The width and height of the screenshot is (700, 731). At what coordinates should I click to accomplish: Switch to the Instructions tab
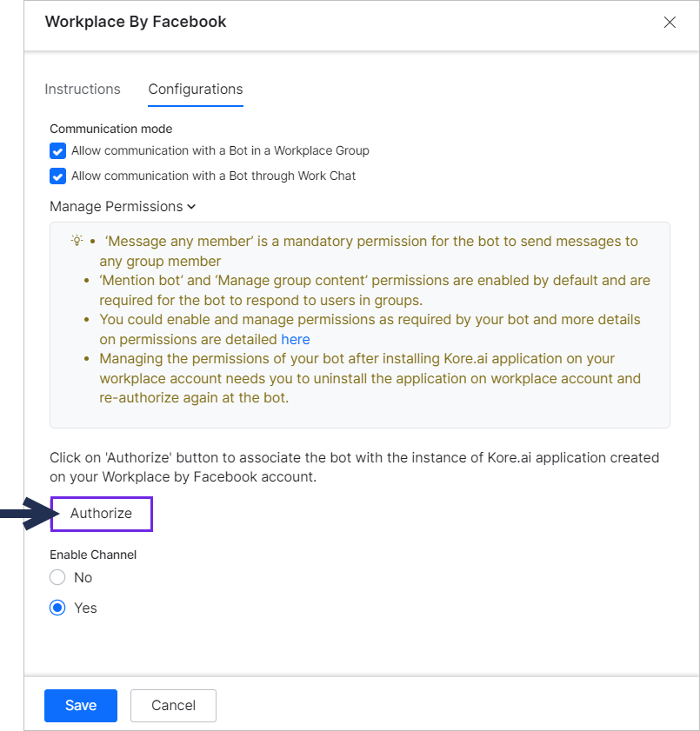pos(83,89)
